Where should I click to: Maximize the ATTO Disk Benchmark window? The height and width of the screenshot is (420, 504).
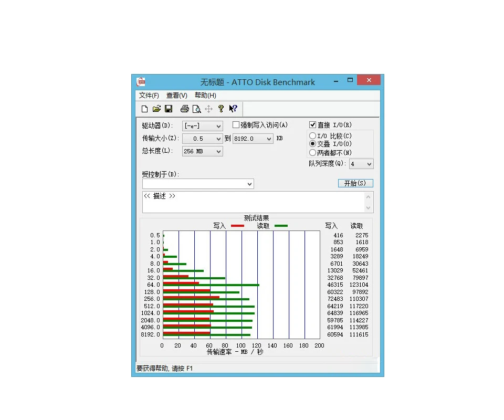(x=350, y=80)
